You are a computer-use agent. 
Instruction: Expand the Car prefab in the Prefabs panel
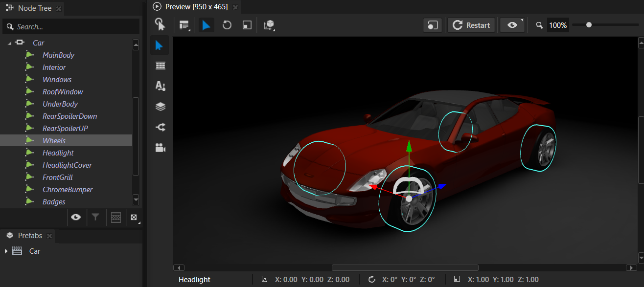tap(5, 251)
